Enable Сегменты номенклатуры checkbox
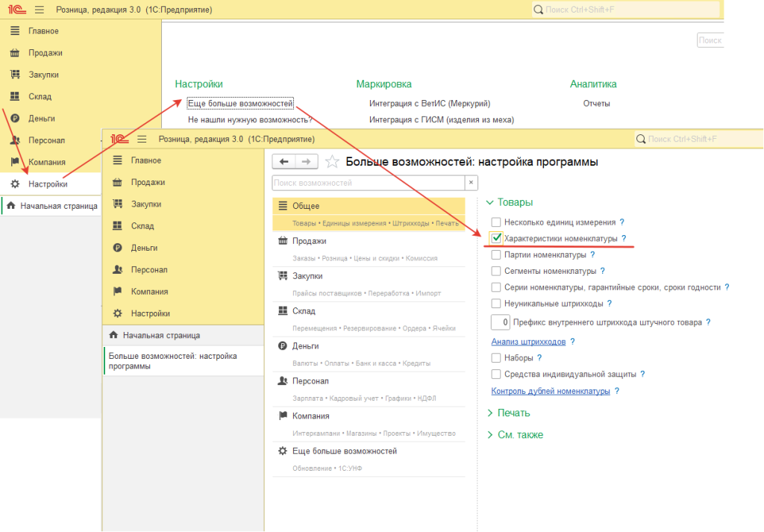The image size is (764, 532). coord(496,271)
